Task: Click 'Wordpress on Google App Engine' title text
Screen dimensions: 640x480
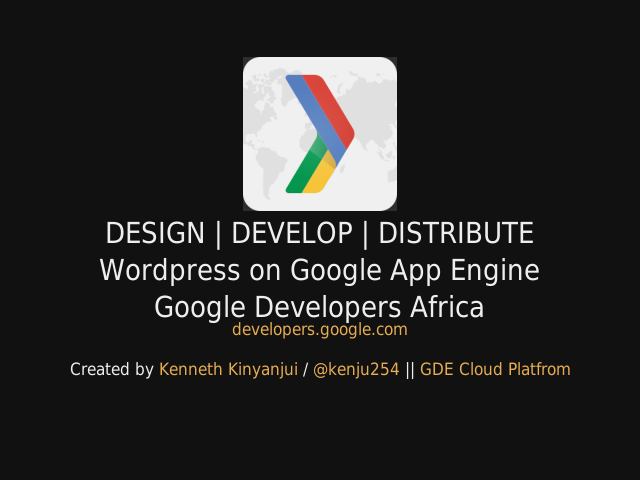Action: [320, 270]
